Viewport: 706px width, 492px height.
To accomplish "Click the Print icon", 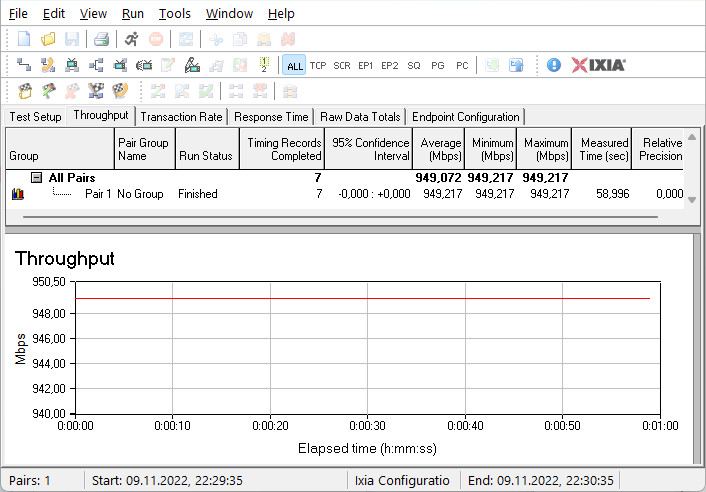I will click(101, 39).
